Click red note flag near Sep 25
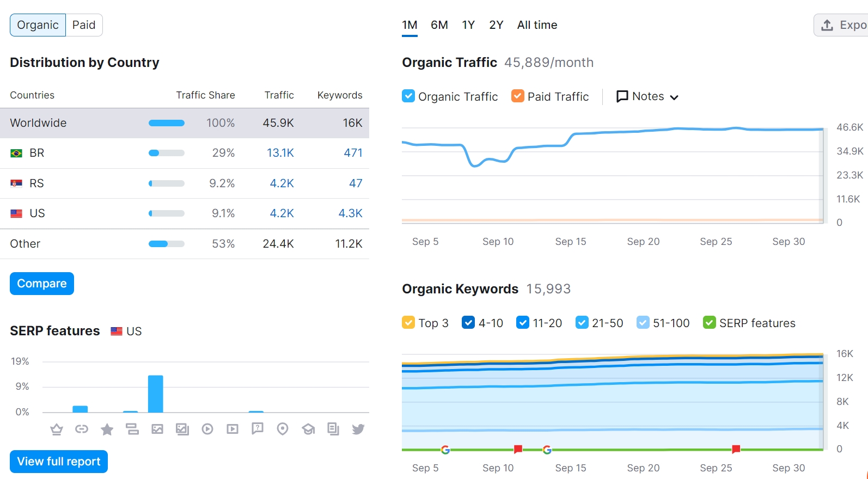This screenshot has width=868, height=479. pyautogui.click(x=736, y=449)
